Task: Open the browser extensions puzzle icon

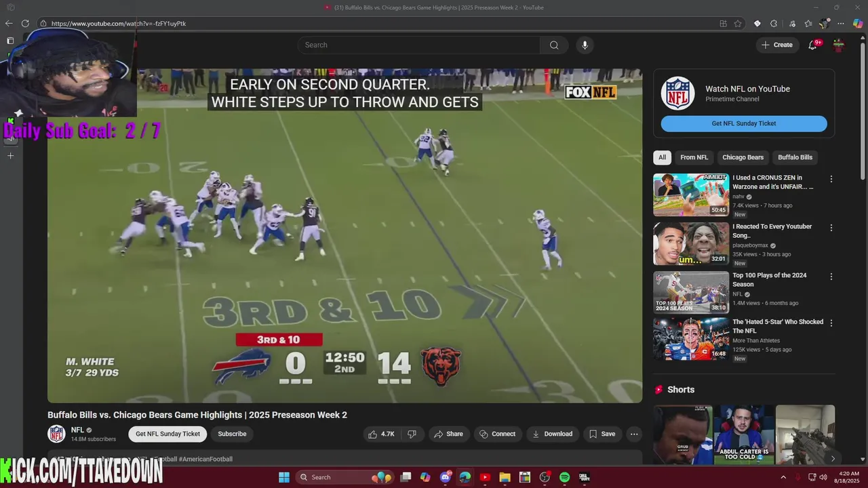Action: 774,23
